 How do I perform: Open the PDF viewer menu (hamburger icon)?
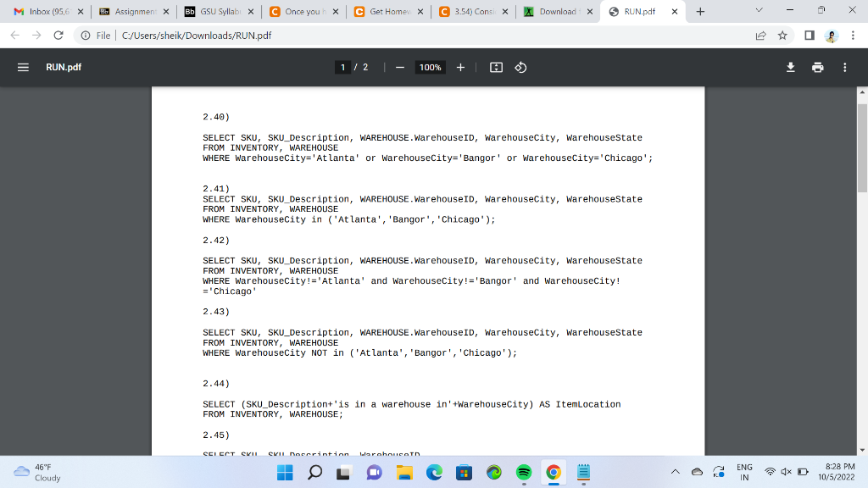[x=24, y=67]
